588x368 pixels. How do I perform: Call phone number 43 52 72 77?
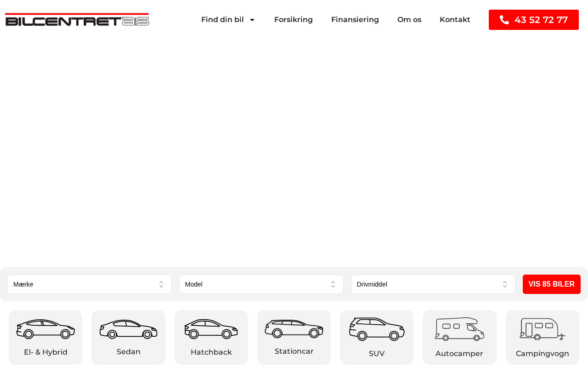pyautogui.click(x=534, y=20)
